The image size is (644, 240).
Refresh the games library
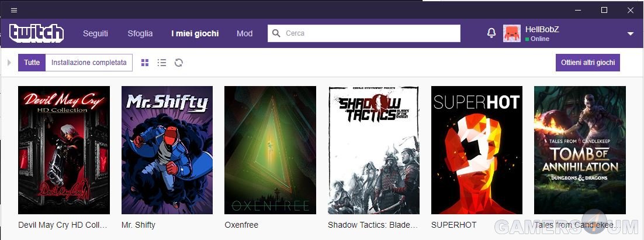[x=179, y=63]
